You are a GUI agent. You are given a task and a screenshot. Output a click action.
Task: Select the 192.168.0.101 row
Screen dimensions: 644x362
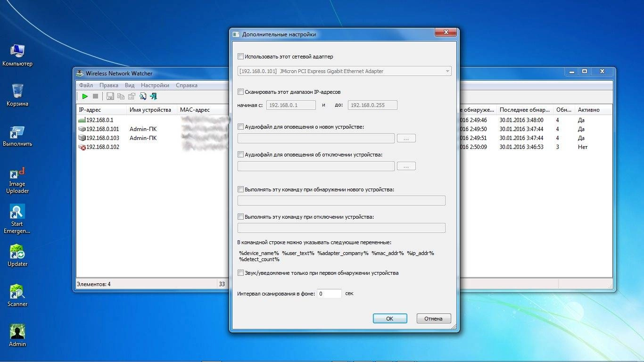click(152, 129)
